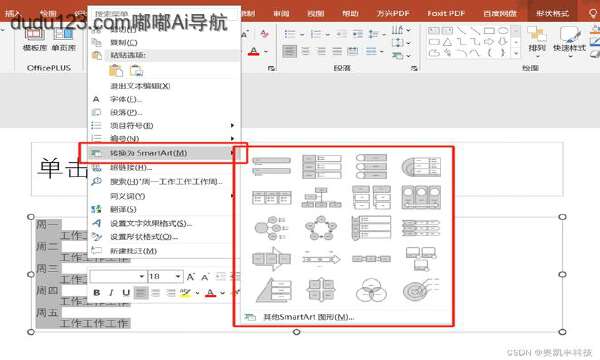Toggle Underline in the mini toolbar
Screen dimensions: 600x360
[x=126, y=293]
